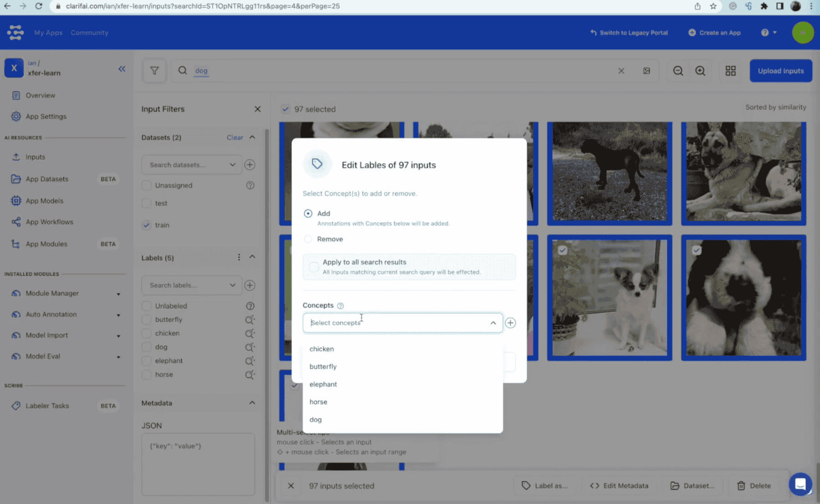Open App Workflows in the sidebar
The image size is (820, 504).
pyautogui.click(x=49, y=222)
